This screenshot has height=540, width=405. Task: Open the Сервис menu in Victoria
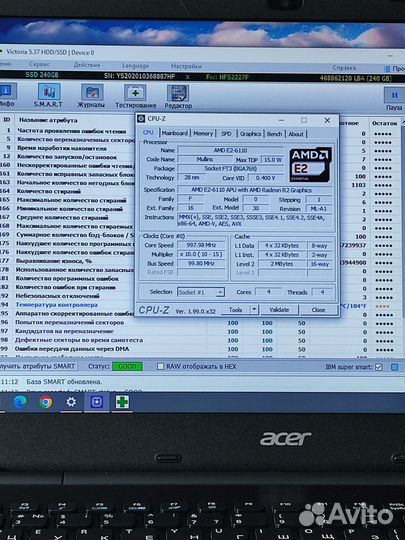tap(39, 64)
